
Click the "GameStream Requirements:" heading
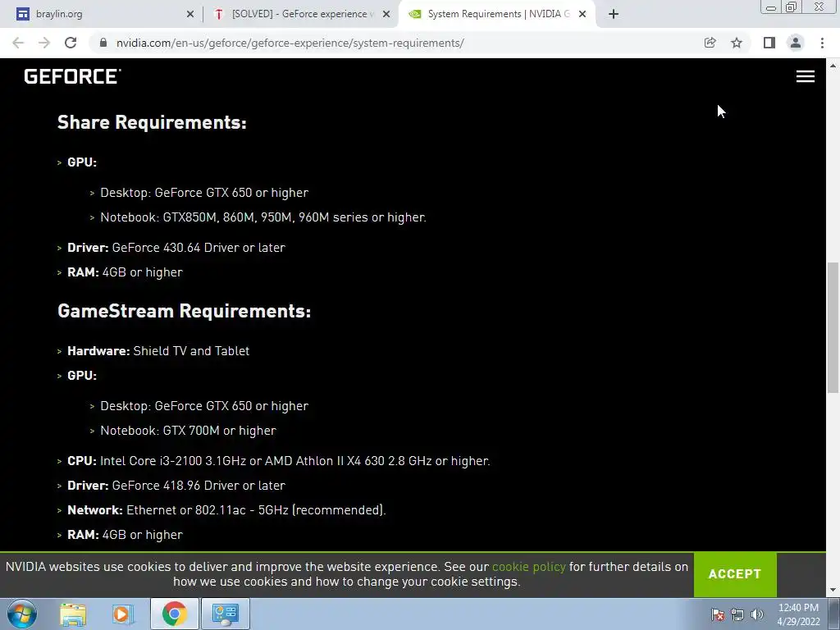[x=184, y=311]
